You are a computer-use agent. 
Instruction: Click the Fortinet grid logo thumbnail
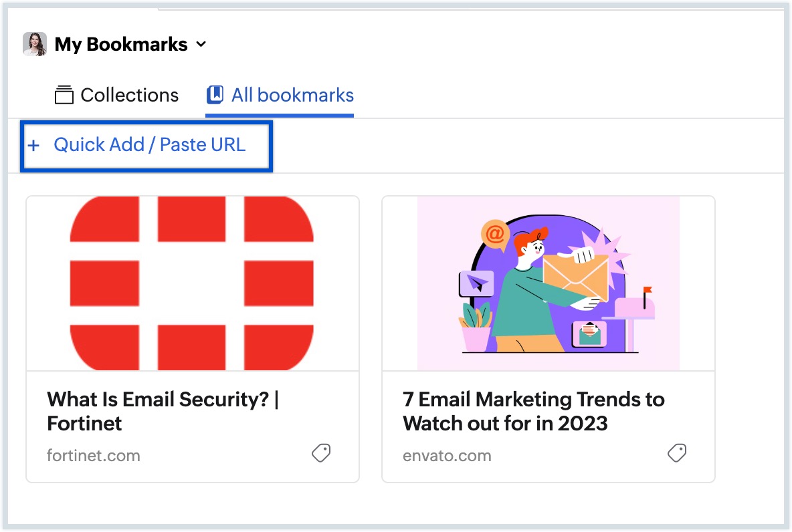tap(192, 283)
